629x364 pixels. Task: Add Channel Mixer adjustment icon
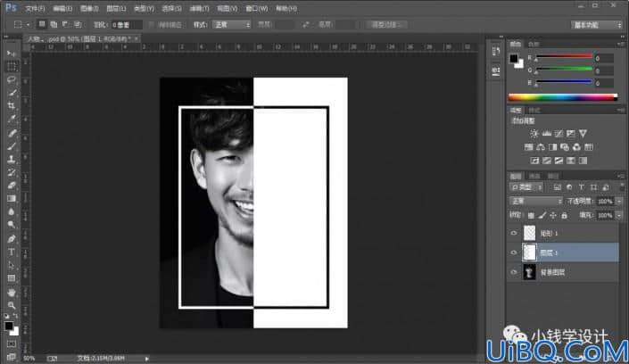pyautogui.click(x=576, y=147)
